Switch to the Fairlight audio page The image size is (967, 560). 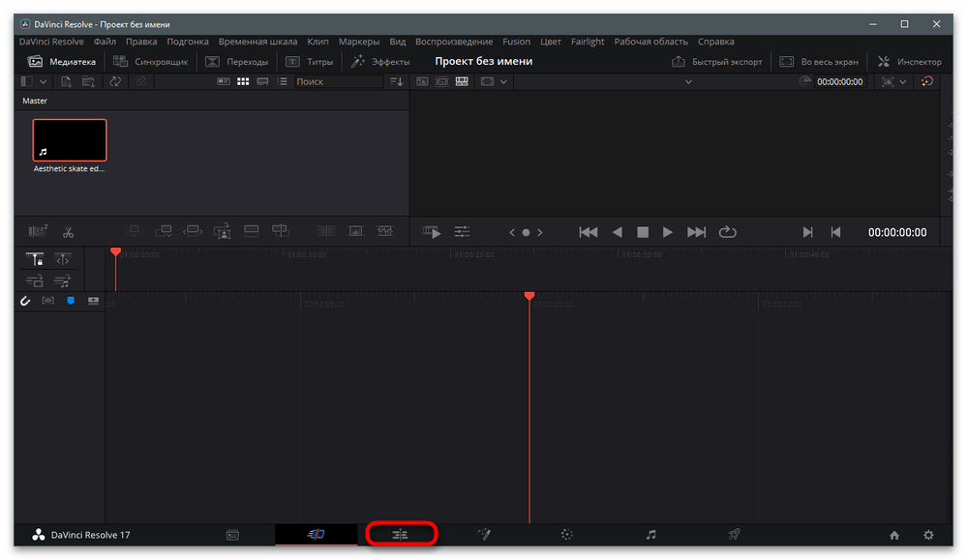[x=650, y=534]
